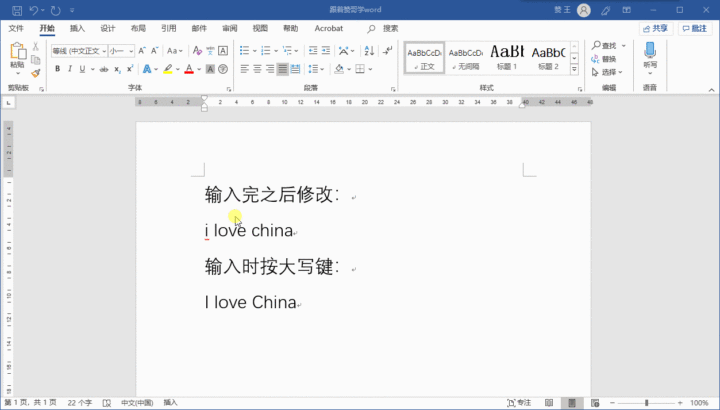Toggle justified alignment
The image size is (720, 410).
click(282, 69)
